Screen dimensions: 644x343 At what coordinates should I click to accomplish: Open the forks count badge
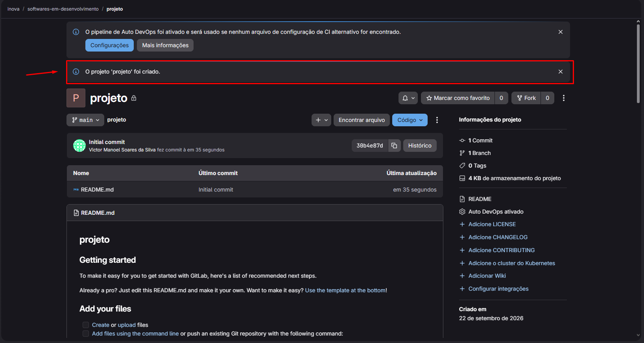click(x=548, y=98)
